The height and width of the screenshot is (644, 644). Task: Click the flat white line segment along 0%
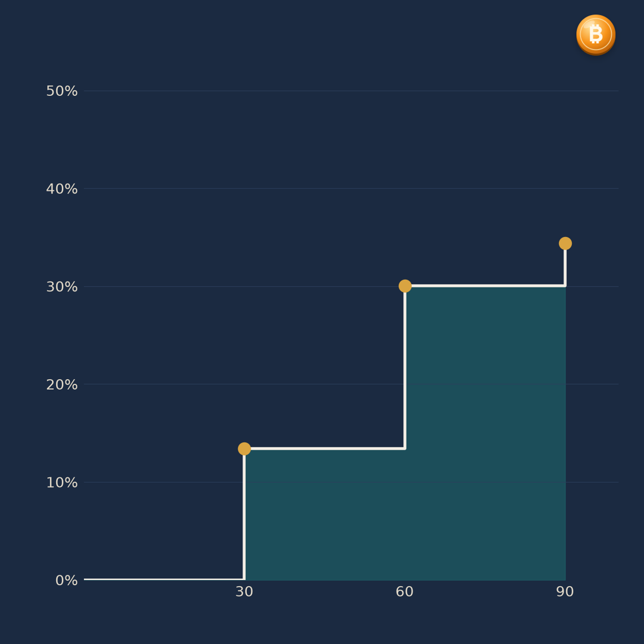click(164, 579)
